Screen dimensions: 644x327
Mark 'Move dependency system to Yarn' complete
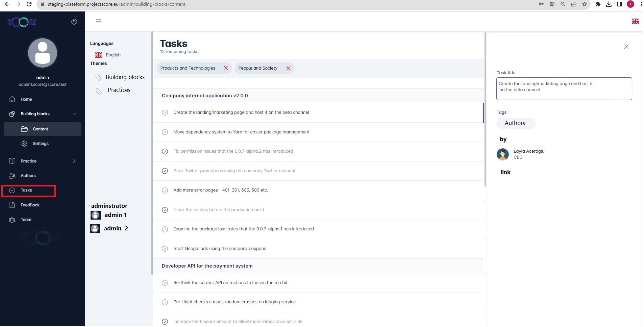(165, 132)
